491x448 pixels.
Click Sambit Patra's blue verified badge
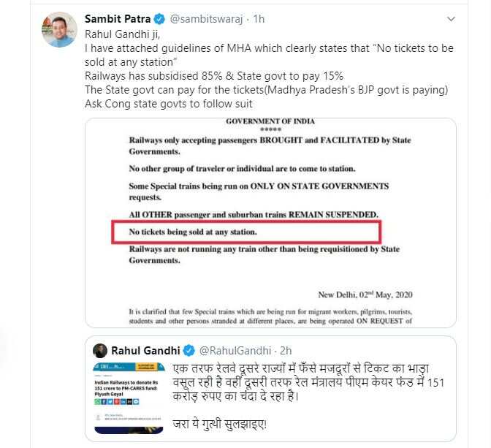159,19
